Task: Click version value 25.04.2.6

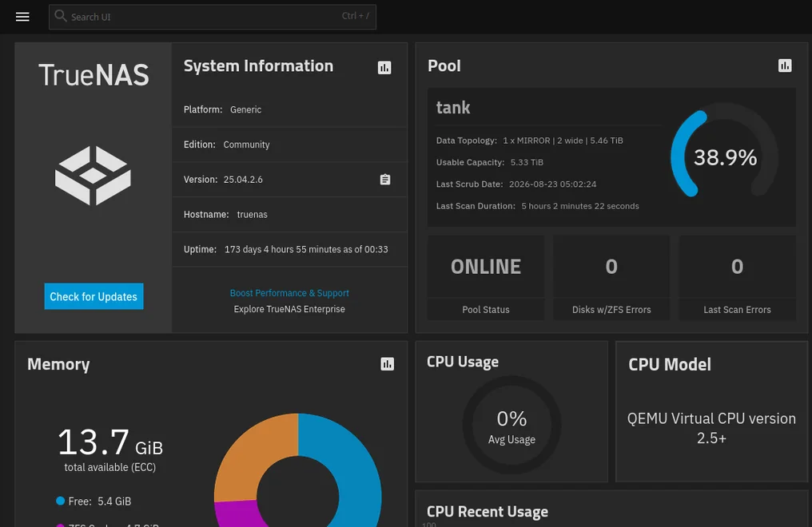Action: click(x=243, y=180)
